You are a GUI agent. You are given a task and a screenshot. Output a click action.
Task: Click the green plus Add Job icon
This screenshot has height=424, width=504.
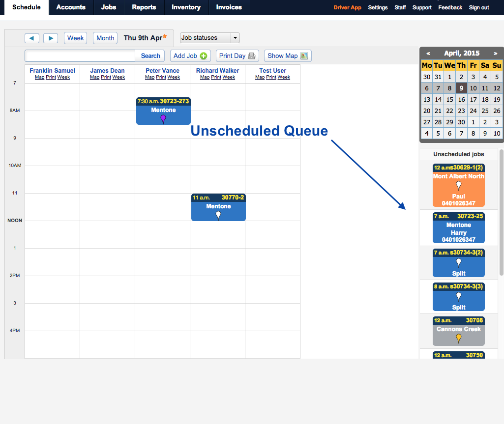point(204,56)
